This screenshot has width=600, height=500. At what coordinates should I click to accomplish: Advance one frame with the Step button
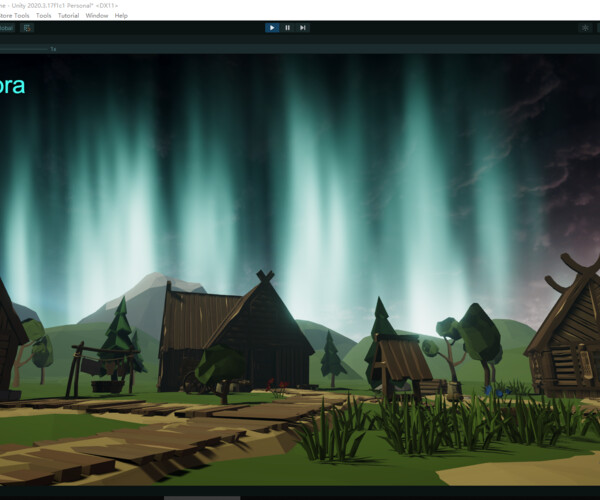(303, 28)
